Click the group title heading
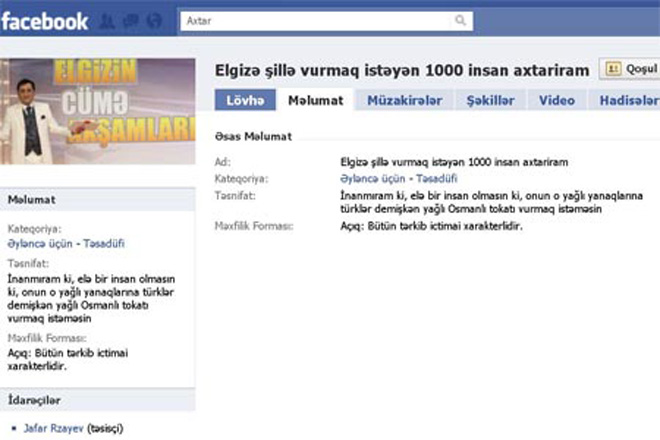The image size is (660, 440). click(402, 70)
